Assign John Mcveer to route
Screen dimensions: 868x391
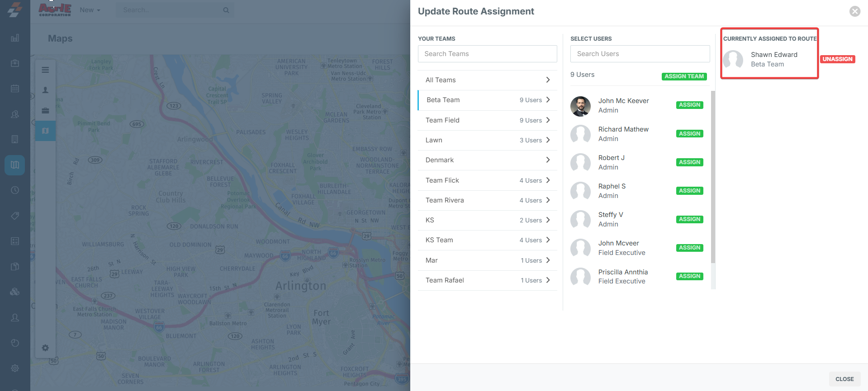[690, 248]
